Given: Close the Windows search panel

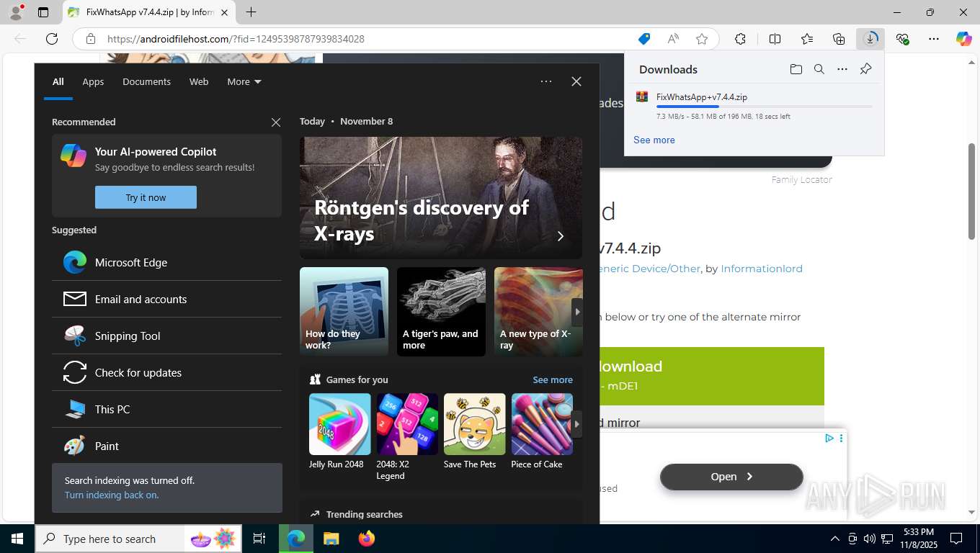Looking at the screenshot, I should coord(576,81).
